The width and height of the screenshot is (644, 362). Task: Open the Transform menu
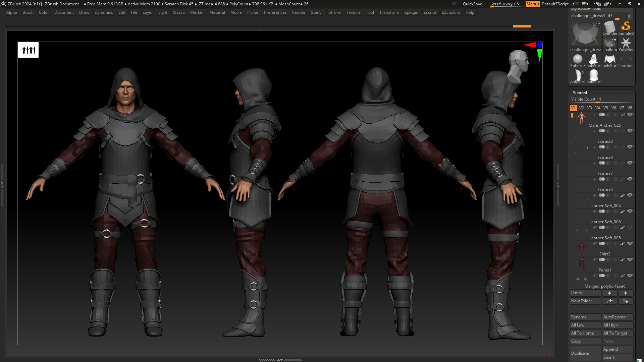pos(389,12)
